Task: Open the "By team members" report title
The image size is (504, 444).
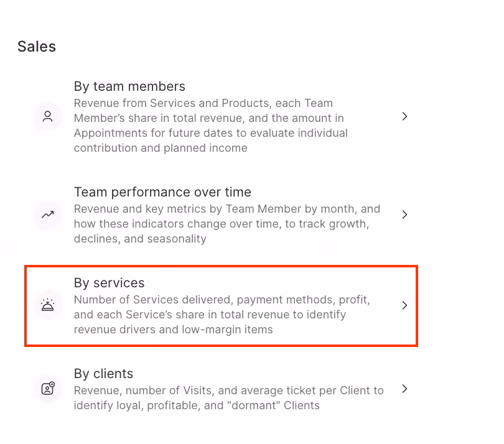Action: (x=129, y=86)
